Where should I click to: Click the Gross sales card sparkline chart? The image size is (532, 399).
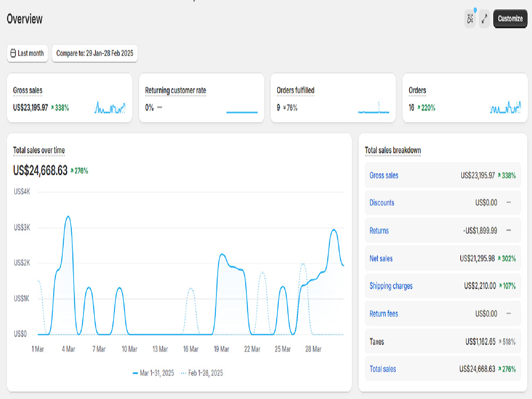(x=110, y=107)
